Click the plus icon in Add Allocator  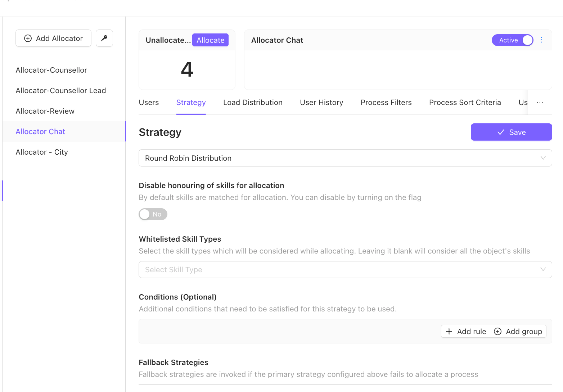click(28, 38)
